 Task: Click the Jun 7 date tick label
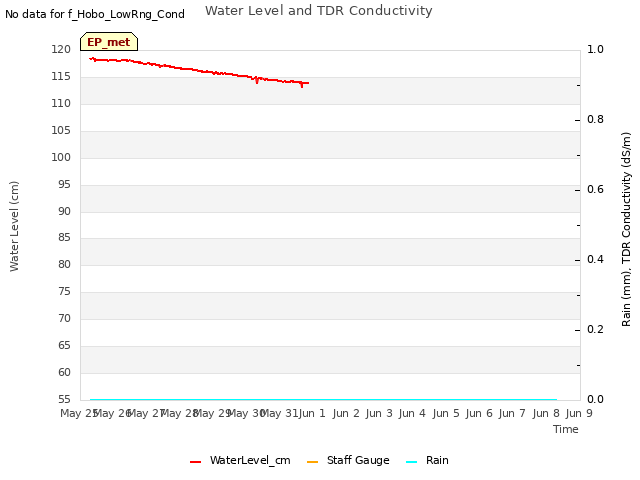512,413
